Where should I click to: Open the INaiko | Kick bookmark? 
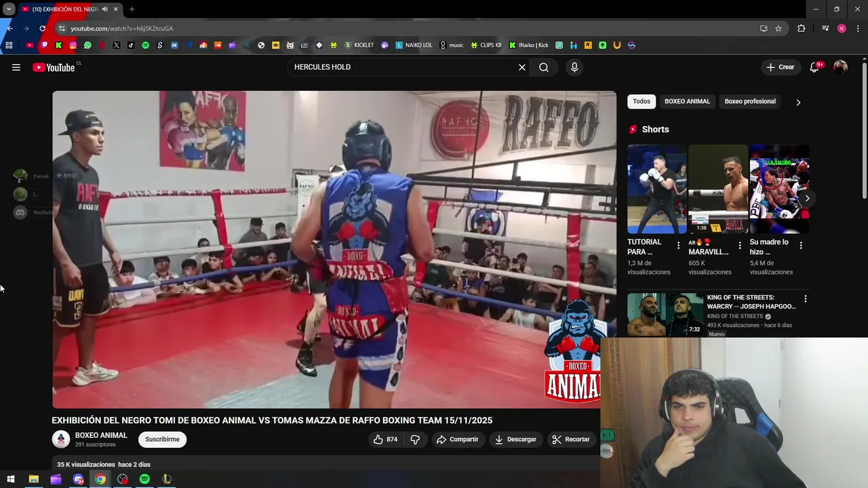pyautogui.click(x=529, y=45)
